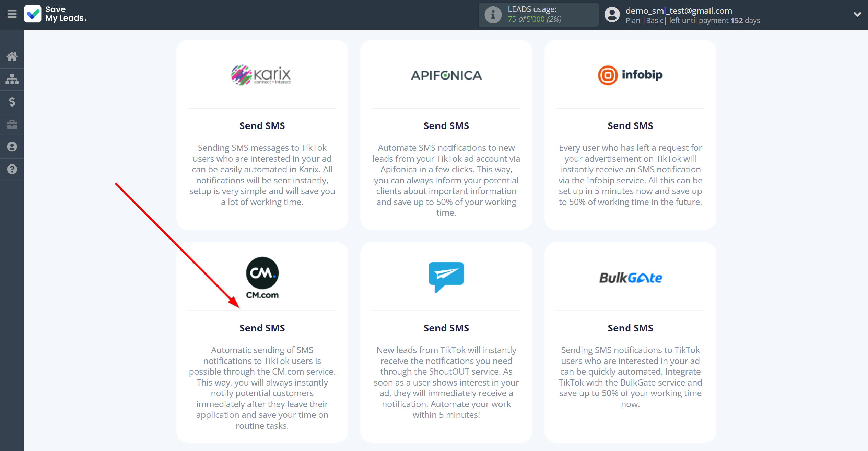Click the ShoutOUT description text

[446, 382]
